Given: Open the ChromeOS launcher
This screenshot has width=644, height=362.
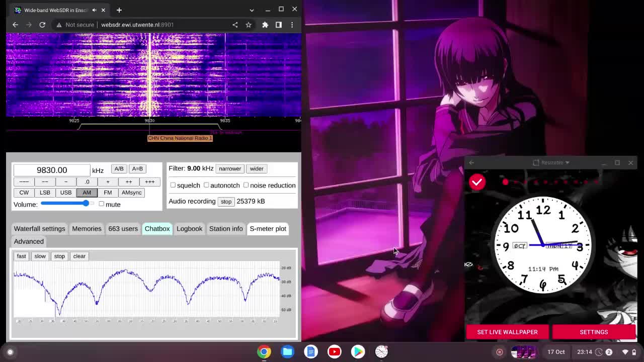Looking at the screenshot, I should tap(10, 352).
